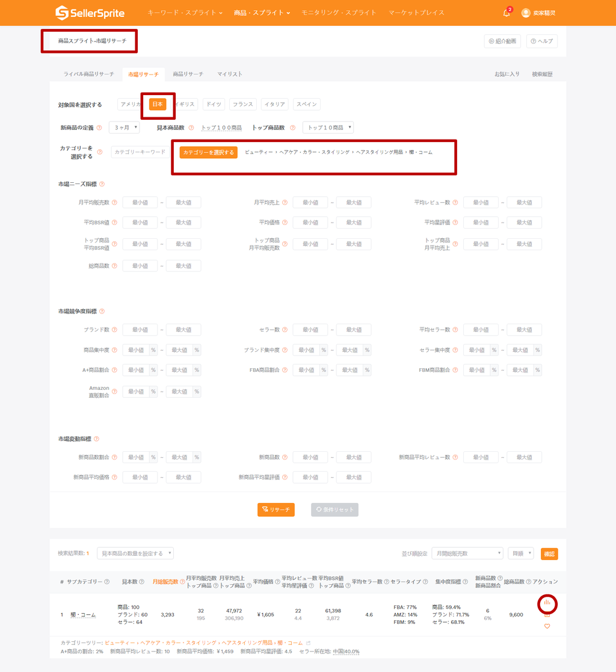Show help for FBA商品割合 filter
This screenshot has height=672, width=616.
[x=285, y=370]
